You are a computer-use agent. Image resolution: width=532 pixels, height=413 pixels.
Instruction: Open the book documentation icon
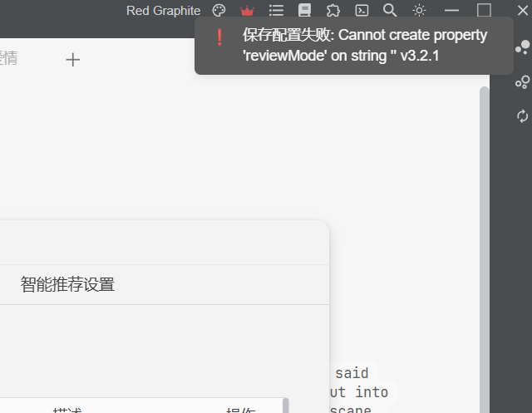click(304, 10)
